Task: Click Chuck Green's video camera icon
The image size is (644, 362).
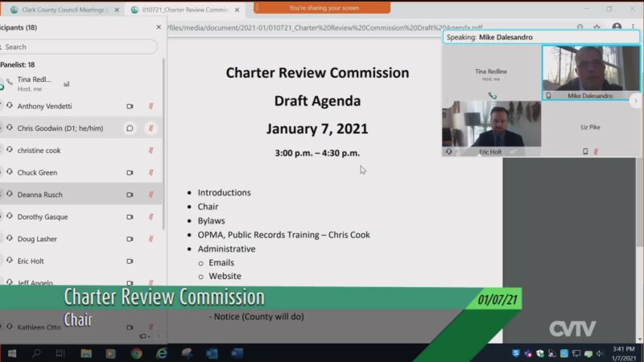Action: (x=130, y=172)
